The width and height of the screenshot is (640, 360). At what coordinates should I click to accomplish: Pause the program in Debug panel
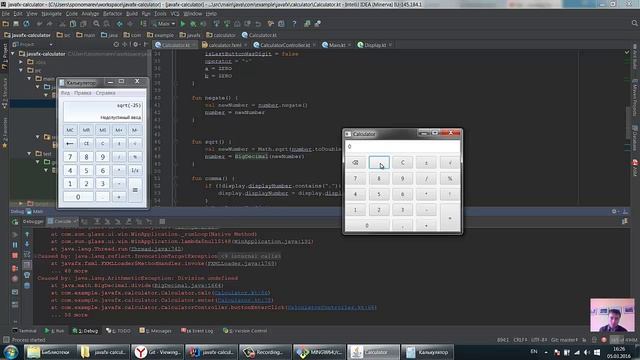pos(15,244)
